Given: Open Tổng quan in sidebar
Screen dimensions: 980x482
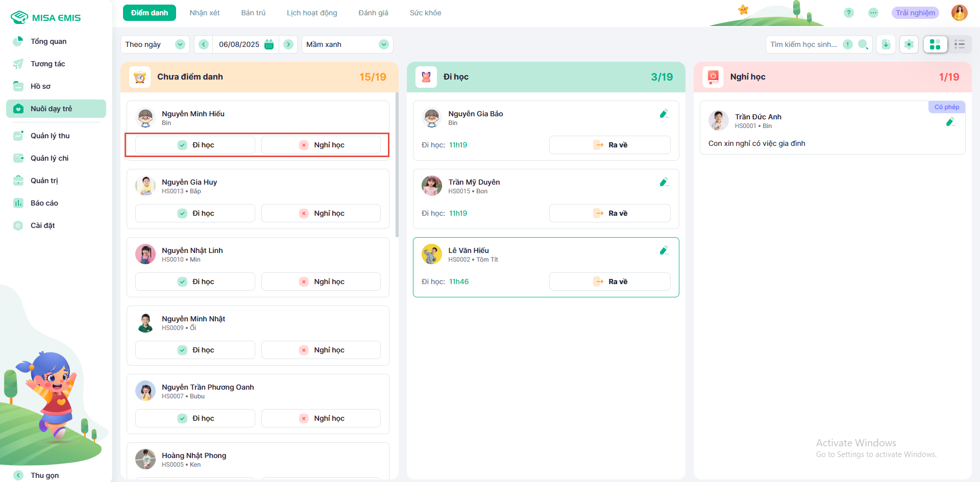Looking at the screenshot, I should coord(56,41).
